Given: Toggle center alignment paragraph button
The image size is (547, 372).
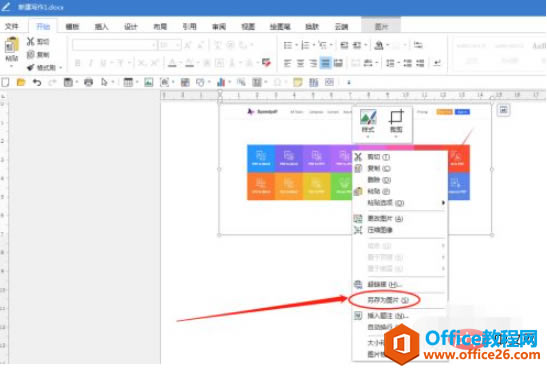Looking at the screenshot, I should (x=300, y=63).
